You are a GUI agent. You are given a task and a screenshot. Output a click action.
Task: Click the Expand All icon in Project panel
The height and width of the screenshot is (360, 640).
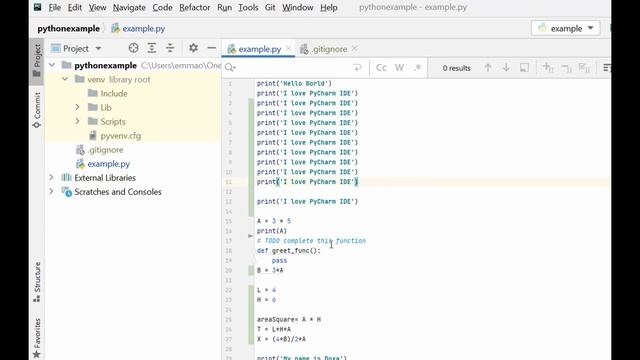(x=152, y=48)
